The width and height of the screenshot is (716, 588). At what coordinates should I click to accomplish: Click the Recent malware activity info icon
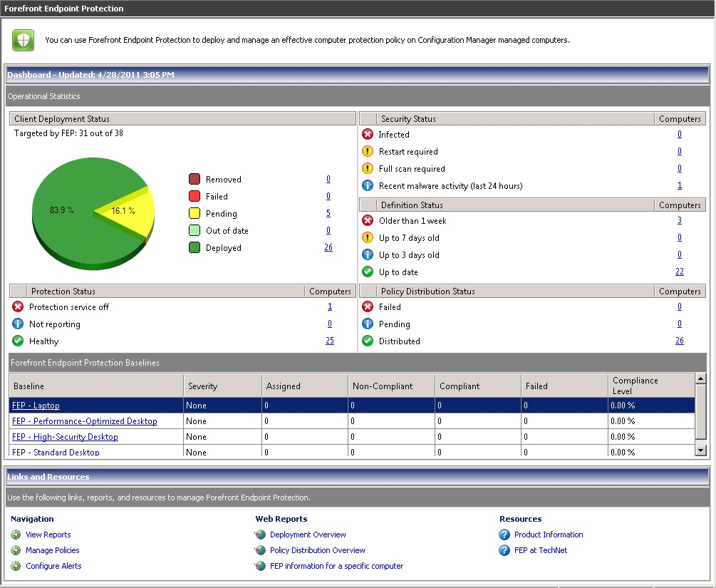[368, 185]
